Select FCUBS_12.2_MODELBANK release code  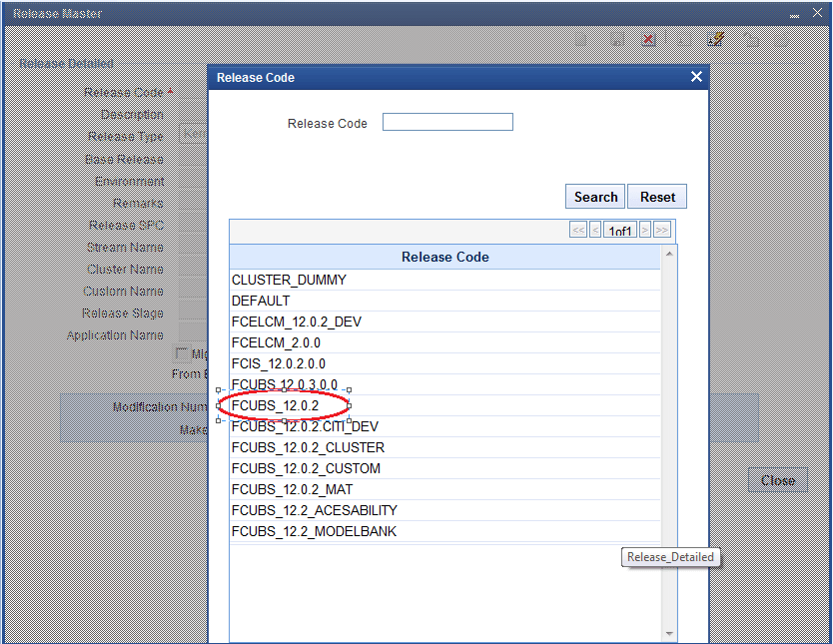coord(445,531)
